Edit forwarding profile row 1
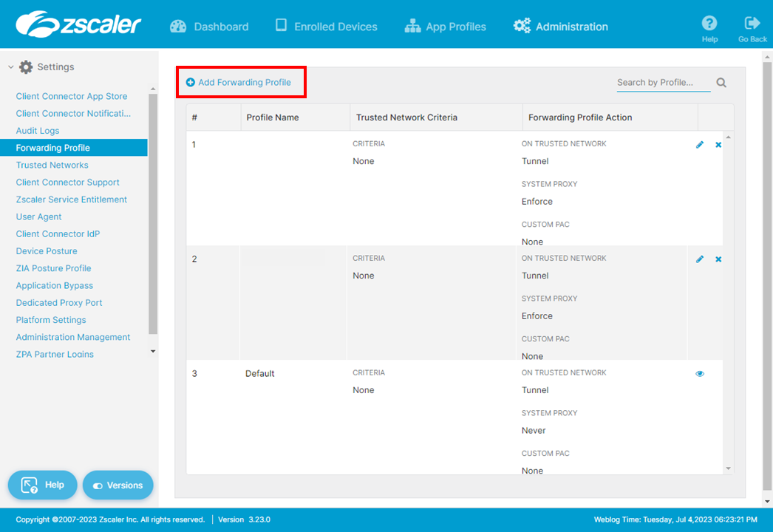Viewport: 773px width, 532px height. (x=700, y=145)
